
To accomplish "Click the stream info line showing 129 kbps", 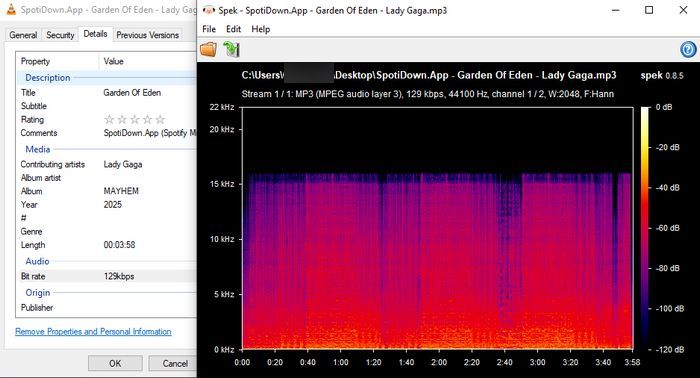I will [428, 94].
